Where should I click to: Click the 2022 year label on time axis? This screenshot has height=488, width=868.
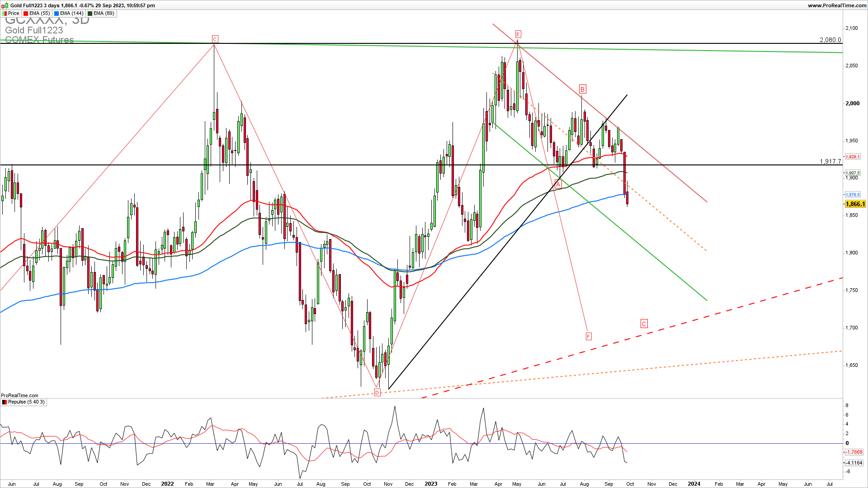pyautogui.click(x=167, y=484)
